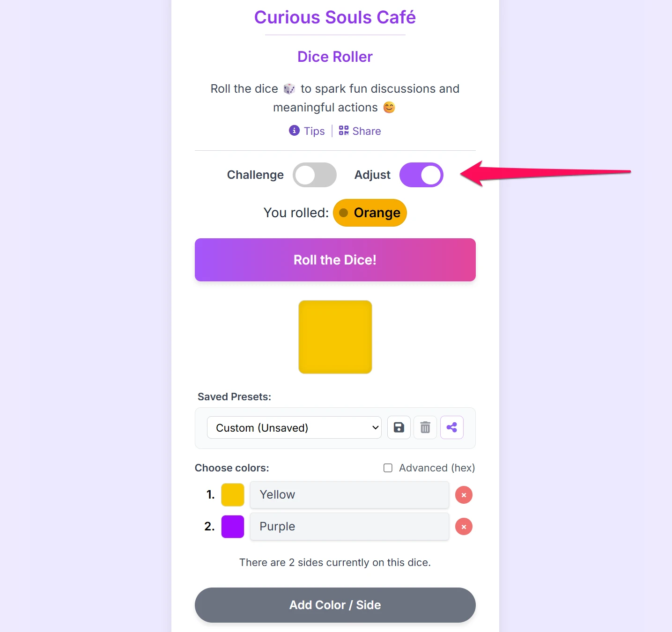Turn off the Adjust toggle
Viewport: 672px width, 632px height.
click(421, 175)
